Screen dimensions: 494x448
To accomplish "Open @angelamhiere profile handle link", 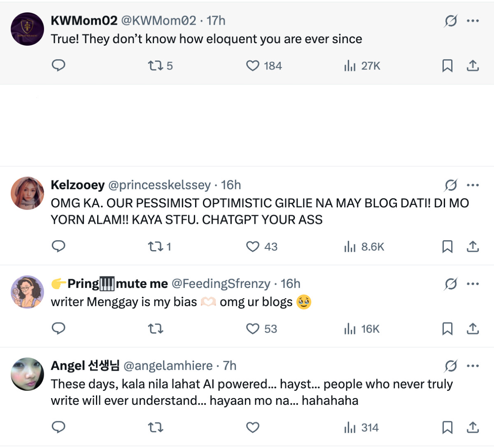I will 168,366.
